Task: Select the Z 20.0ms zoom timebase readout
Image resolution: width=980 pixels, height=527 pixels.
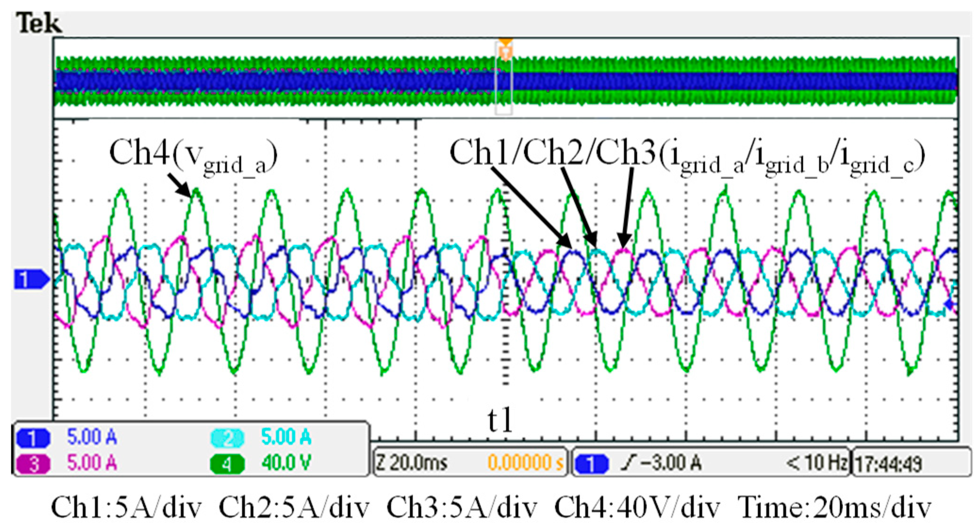Action: pyautogui.click(x=411, y=463)
